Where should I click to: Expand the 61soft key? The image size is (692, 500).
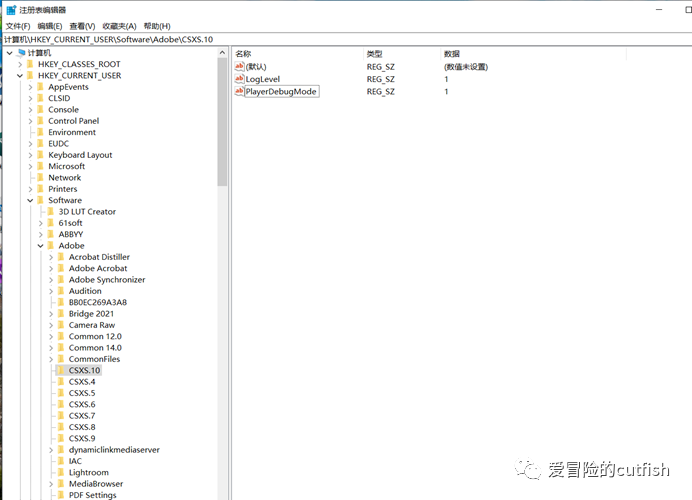click(x=40, y=223)
